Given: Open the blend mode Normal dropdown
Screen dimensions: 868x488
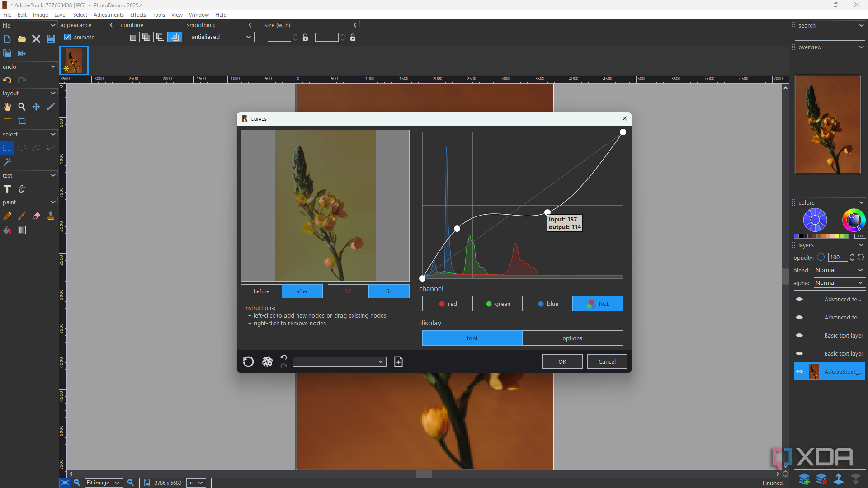Looking at the screenshot, I should 840,270.
